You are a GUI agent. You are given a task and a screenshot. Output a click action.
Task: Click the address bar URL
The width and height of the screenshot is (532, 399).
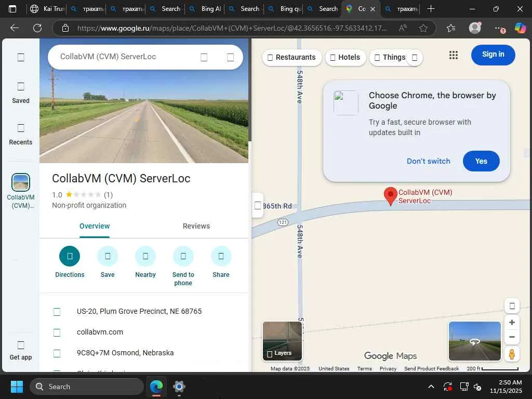click(x=232, y=28)
